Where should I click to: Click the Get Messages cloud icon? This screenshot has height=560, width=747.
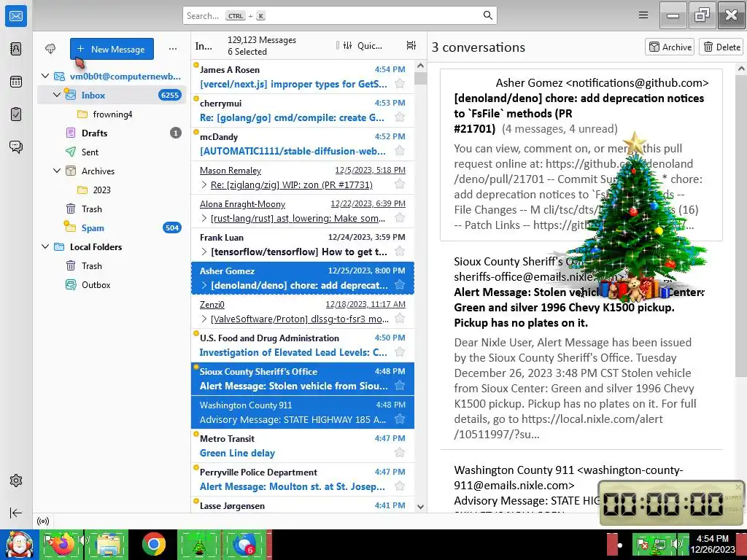pos(50,49)
